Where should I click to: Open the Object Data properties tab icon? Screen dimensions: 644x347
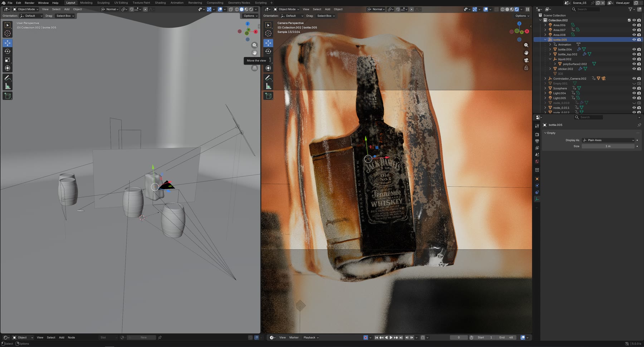537,199
